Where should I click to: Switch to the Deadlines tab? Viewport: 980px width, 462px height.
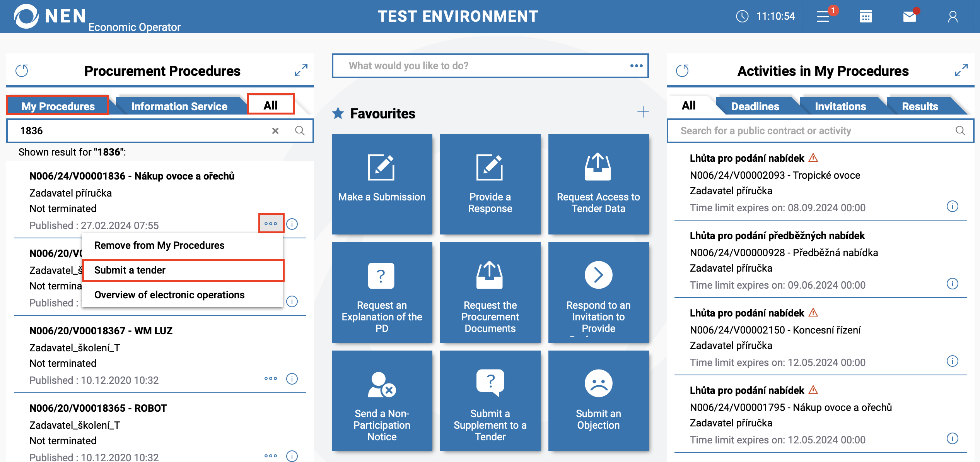pos(755,106)
